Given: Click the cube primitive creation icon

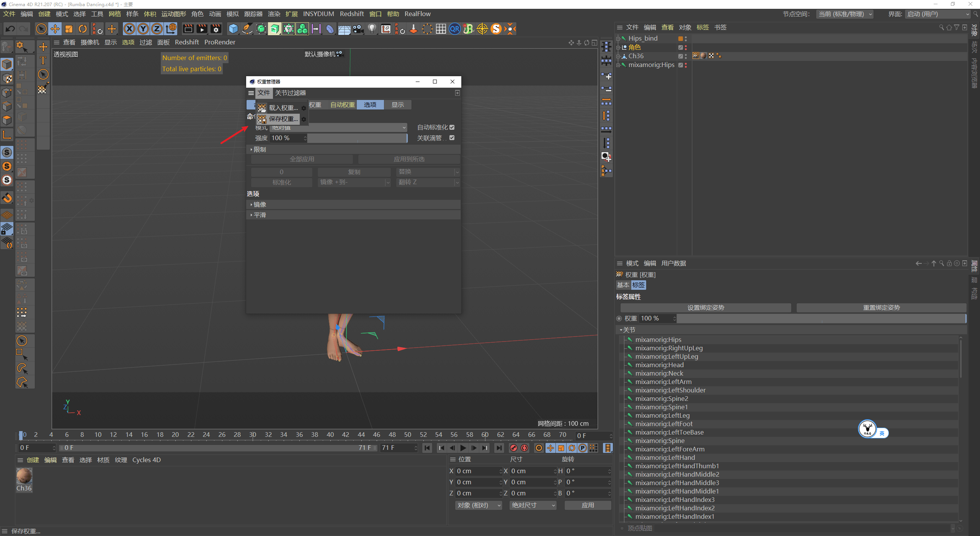Looking at the screenshot, I should 233,29.
